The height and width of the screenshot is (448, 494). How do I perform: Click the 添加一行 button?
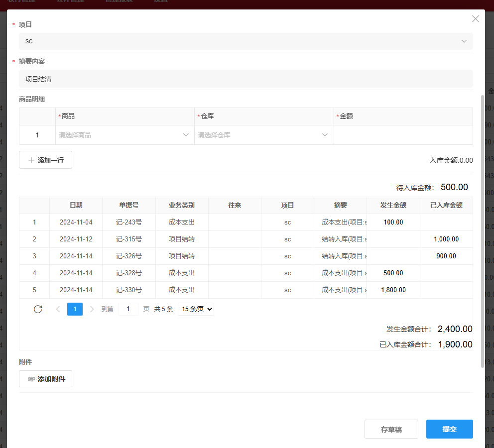click(45, 160)
